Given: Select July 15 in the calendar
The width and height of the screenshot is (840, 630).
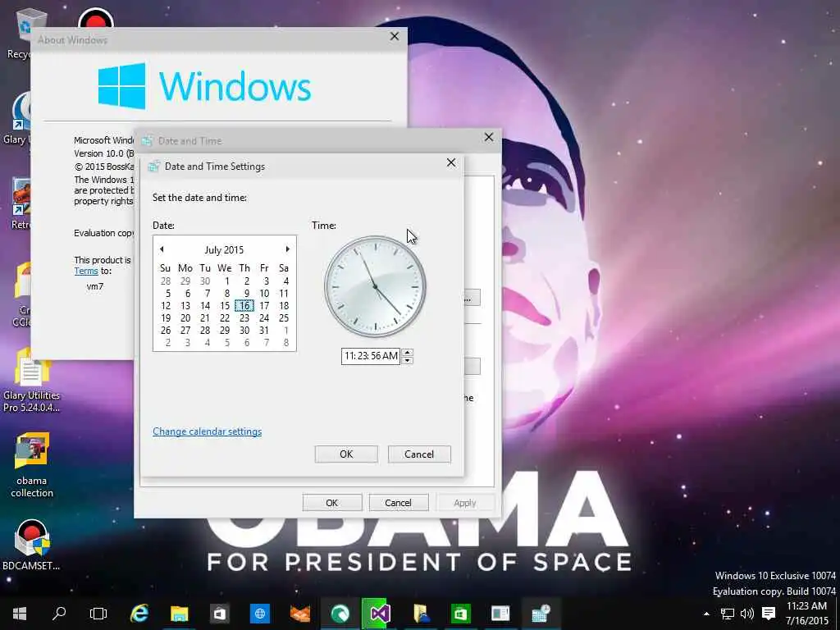Looking at the screenshot, I should 225,306.
